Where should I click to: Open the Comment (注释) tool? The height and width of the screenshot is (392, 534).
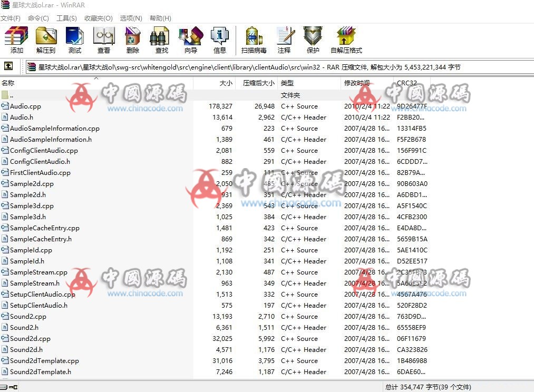pos(284,40)
